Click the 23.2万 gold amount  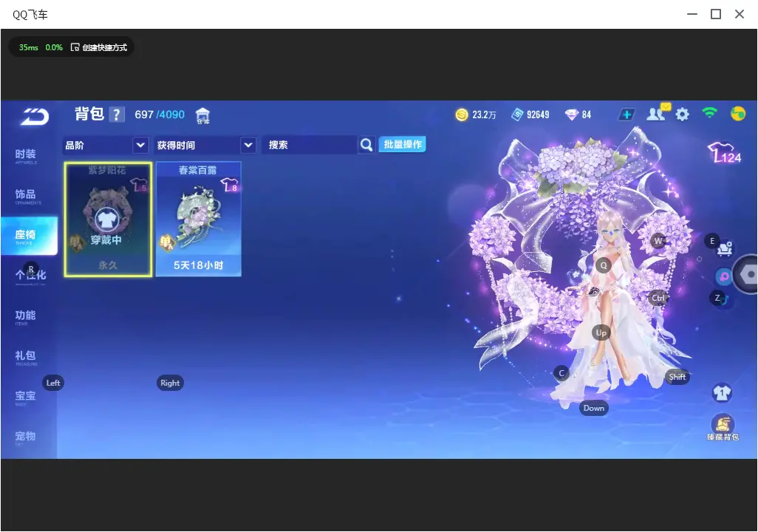(484, 115)
